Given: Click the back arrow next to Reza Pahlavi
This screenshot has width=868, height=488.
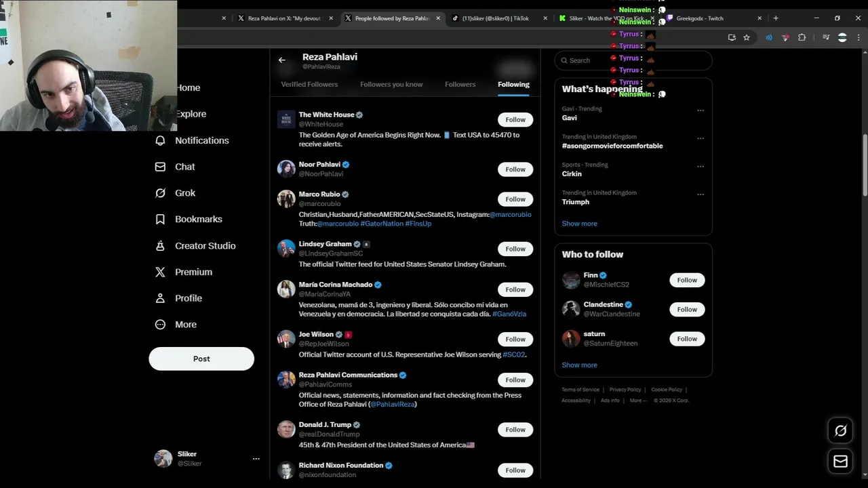Looking at the screenshot, I should tap(282, 60).
